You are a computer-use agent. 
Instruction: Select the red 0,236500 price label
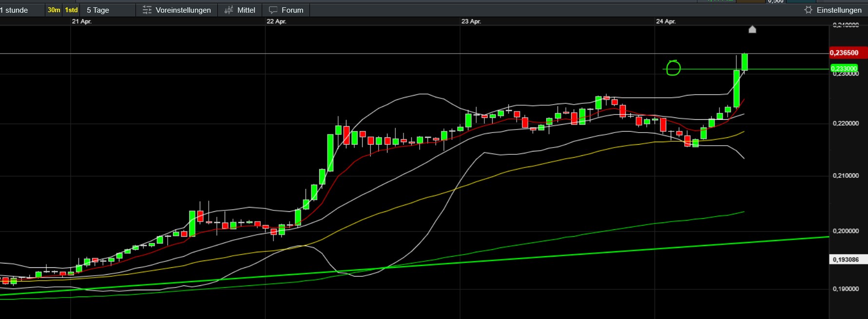coord(848,53)
